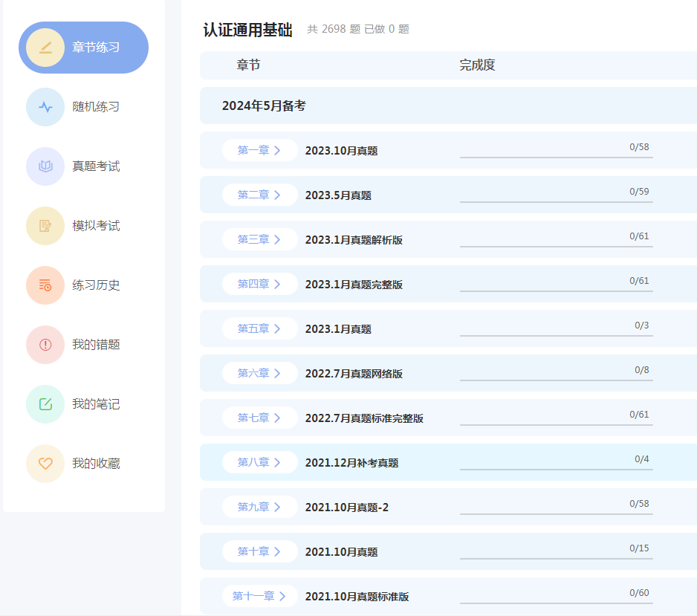The image size is (697, 616).
Task: Open 2023.5月真题 chapter title
Action: tap(338, 195)
